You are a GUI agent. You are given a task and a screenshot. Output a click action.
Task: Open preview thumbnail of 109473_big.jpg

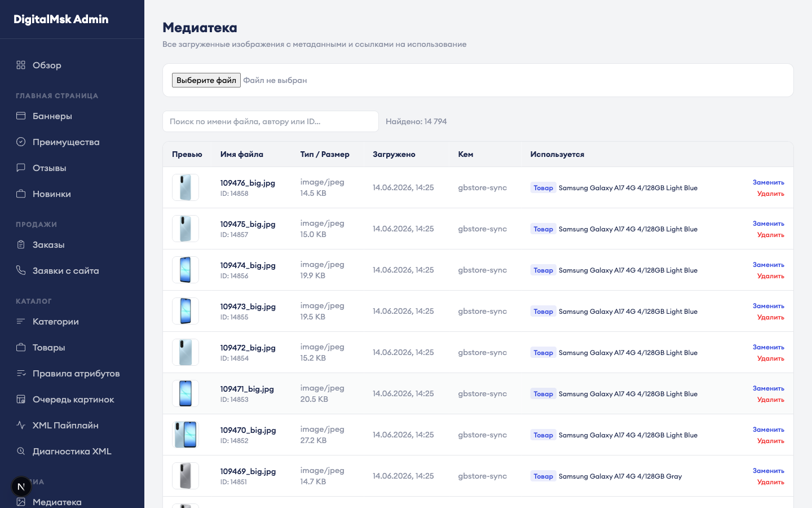coord(186,311)
